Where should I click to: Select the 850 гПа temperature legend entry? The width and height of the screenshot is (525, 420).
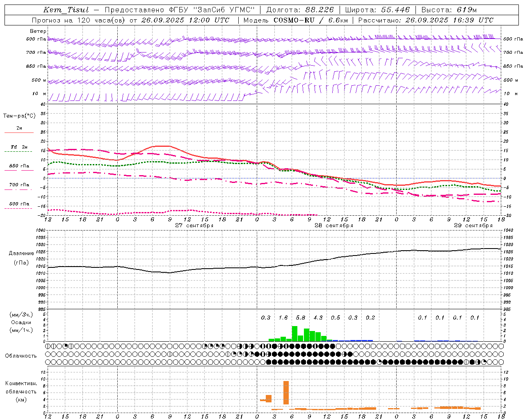coord(19,166)
